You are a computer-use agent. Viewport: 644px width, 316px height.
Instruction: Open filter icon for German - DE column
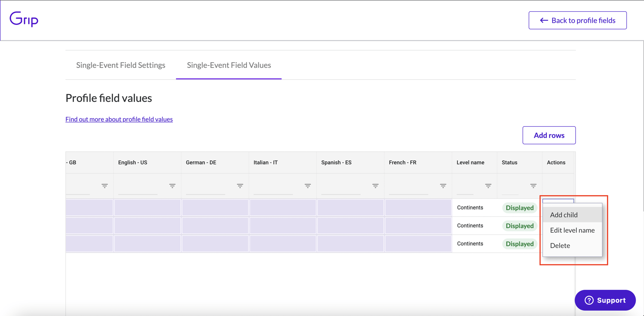tap(240, 186)
